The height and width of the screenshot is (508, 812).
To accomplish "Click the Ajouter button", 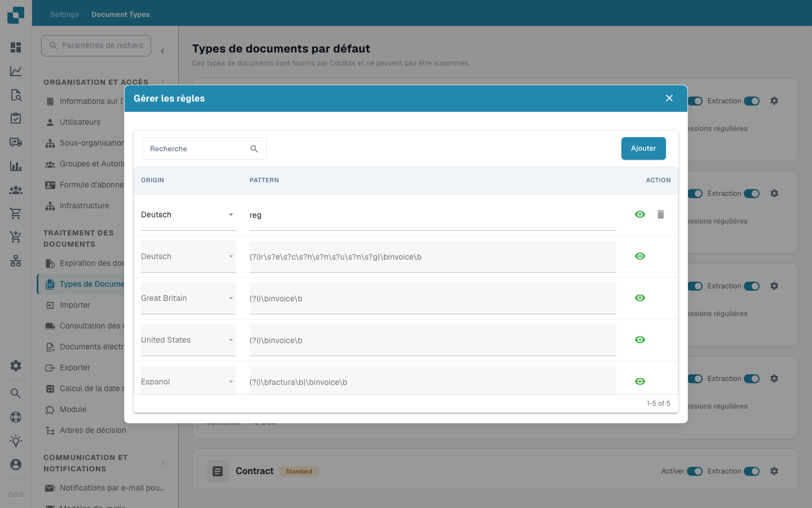I will coord(643,148).
